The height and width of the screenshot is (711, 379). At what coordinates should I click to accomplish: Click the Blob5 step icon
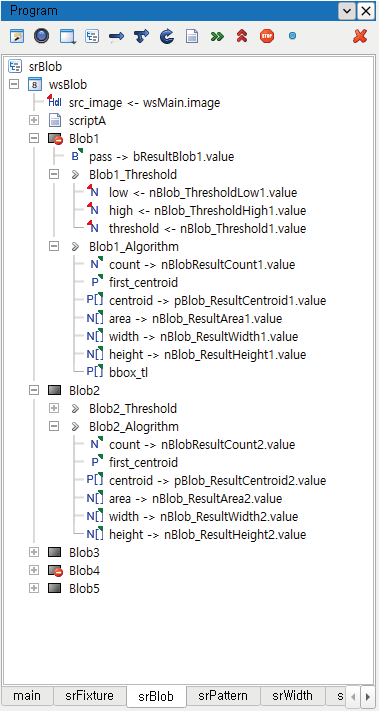[54, 588]
